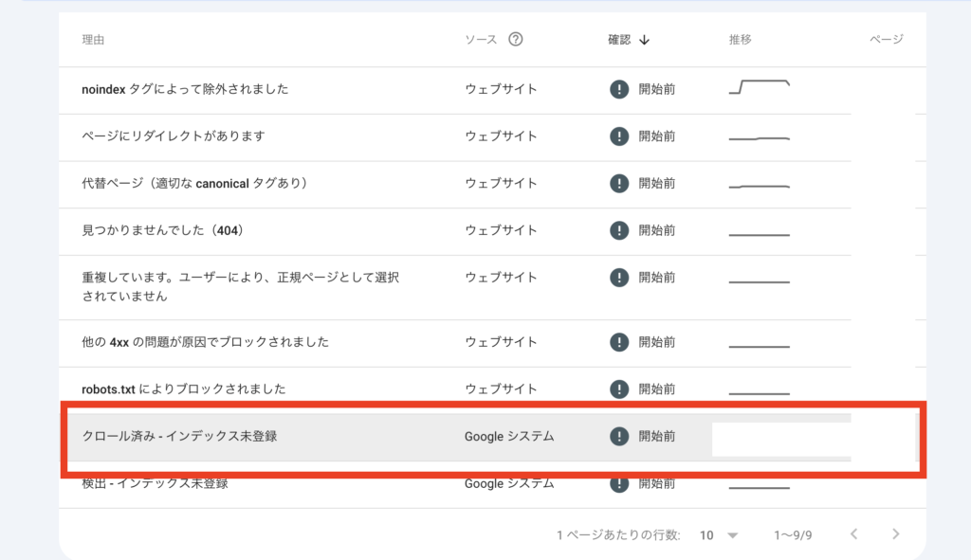Open 他の 4xx の問題 blocked row
This screenshot has height=560, width=971.
206,341
